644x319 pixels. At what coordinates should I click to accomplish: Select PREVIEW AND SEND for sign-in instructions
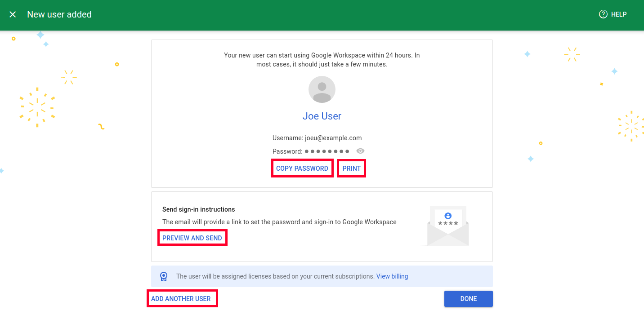point(192,237)
